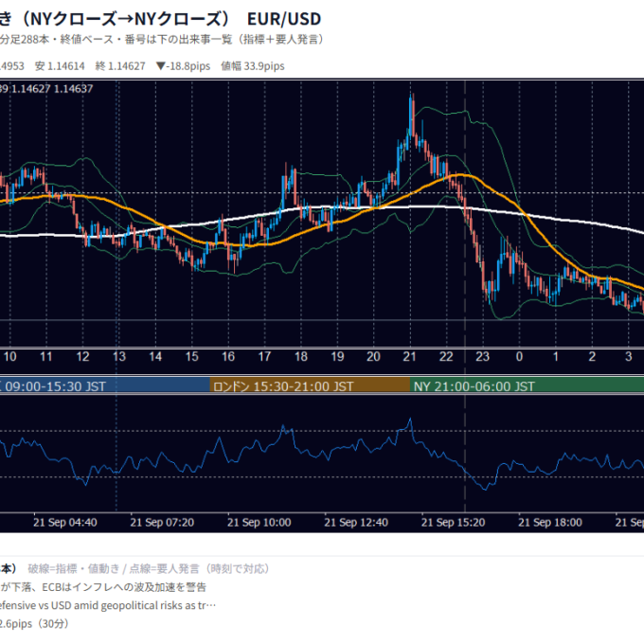Click hour label 21 on the time axis

point(409,356)
